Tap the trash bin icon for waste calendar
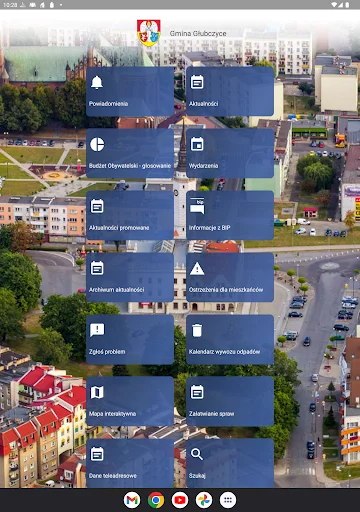The image size is (360, 512). click(x=197, y=330)
